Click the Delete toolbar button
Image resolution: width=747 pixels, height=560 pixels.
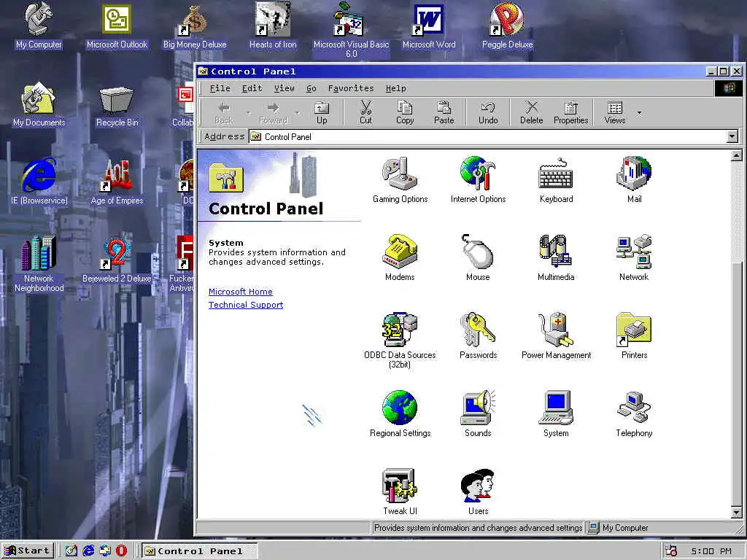click(531, 113)
